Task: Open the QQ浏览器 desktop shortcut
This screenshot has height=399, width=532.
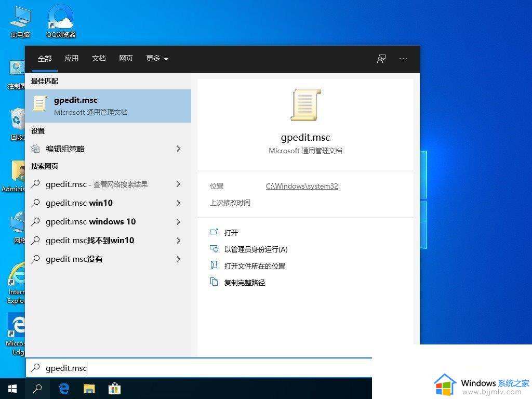Action: click(x=61, y=21)
